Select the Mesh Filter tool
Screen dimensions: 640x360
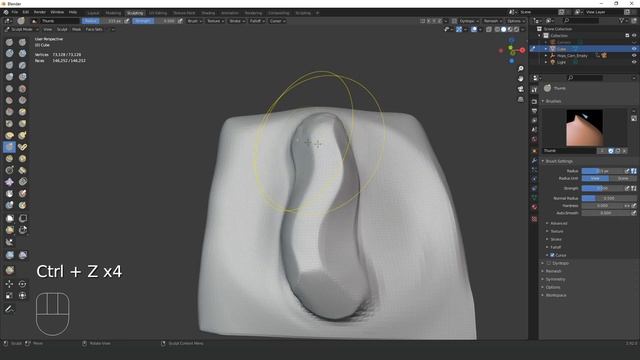pyautogui.click(x=9, y=256)
